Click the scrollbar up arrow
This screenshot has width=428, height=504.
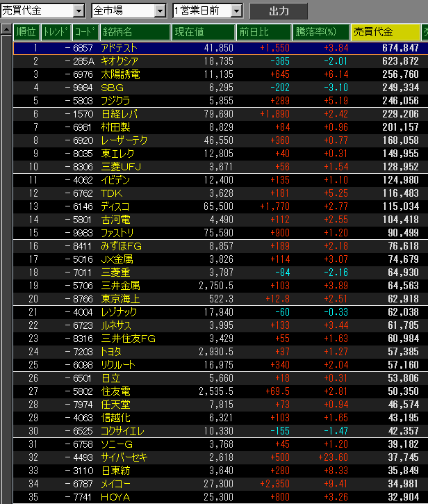click(x=6, y=30)
